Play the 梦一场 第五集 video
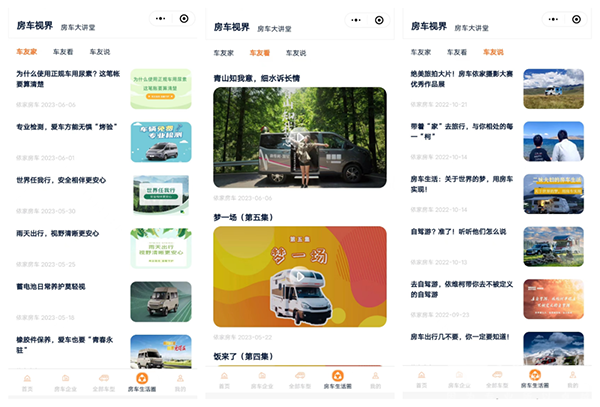Viewport: 600px width, 407px height. [299, 276]
